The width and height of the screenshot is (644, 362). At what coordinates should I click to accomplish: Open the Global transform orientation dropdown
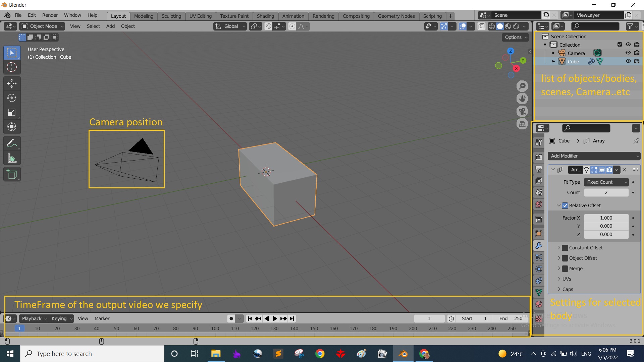click(x=230, y=26)
